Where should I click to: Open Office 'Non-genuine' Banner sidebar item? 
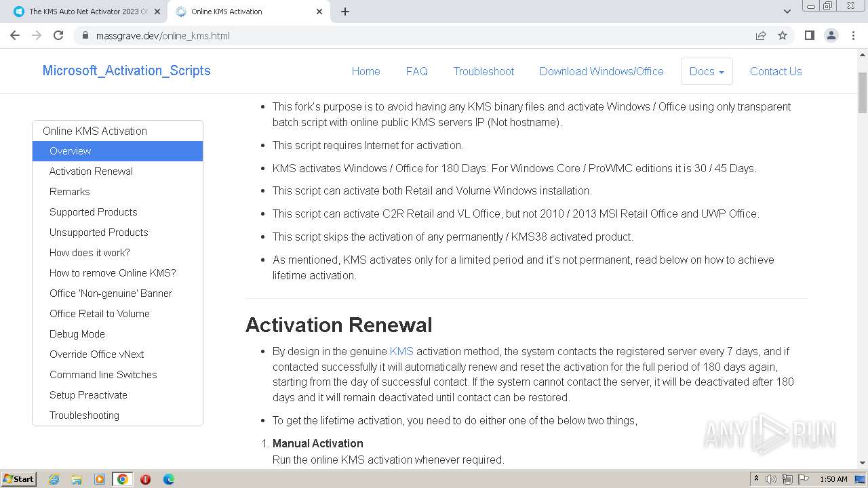pos(117,293)
